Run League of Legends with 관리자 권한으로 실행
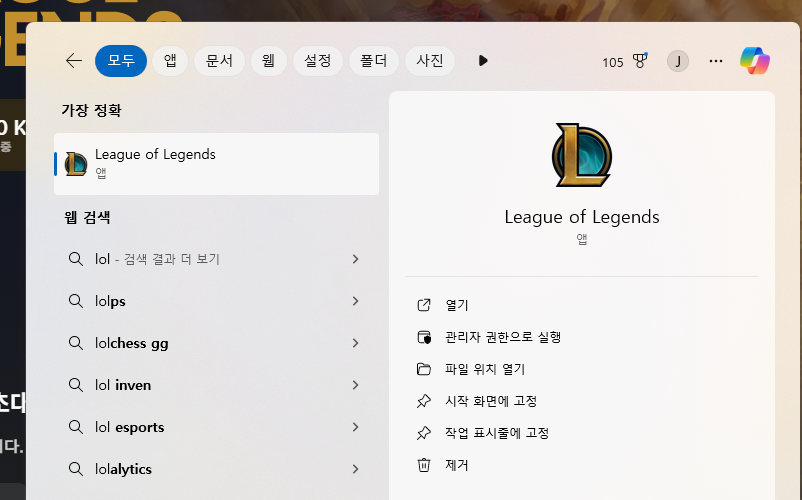This screenshot has height=500, width=802. 503,337
